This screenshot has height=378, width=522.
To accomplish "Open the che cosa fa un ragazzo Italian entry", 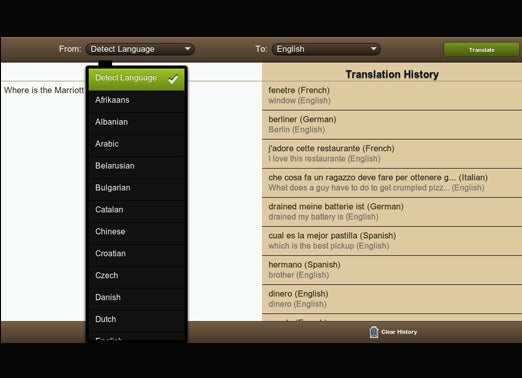I will coord(392,183).
